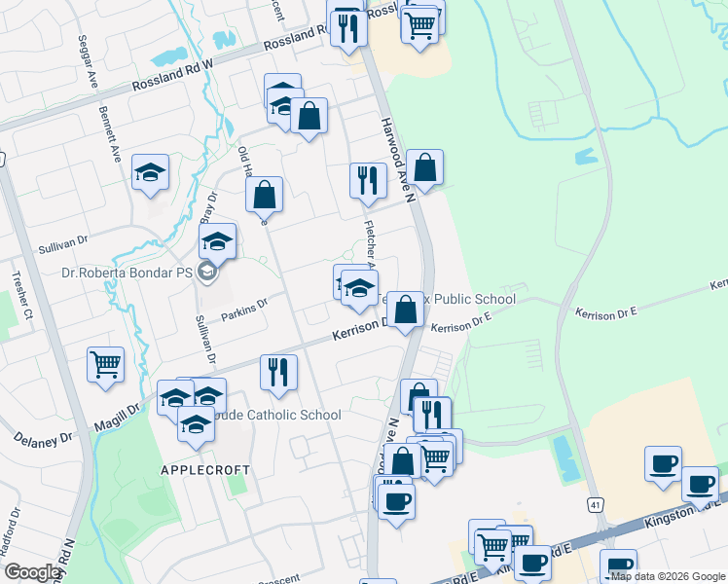Select the shopping cart marker near Rossland Rd

click(x=419, y=27)
